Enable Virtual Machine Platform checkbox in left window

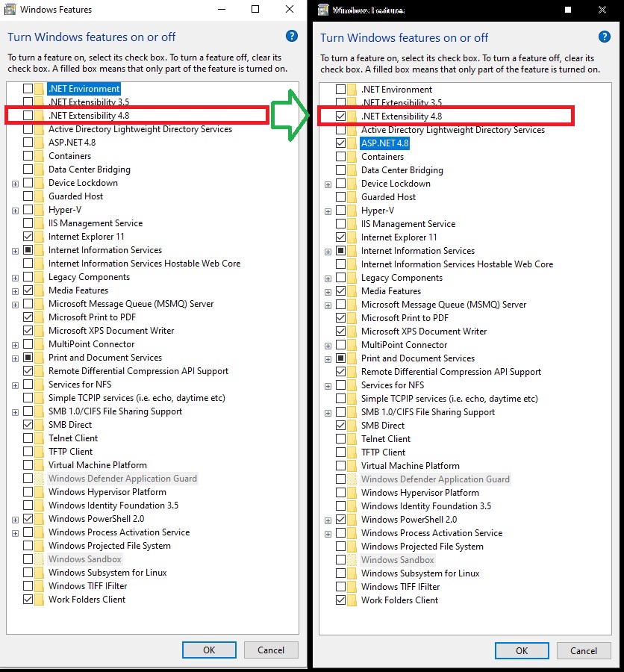(28, 465)
